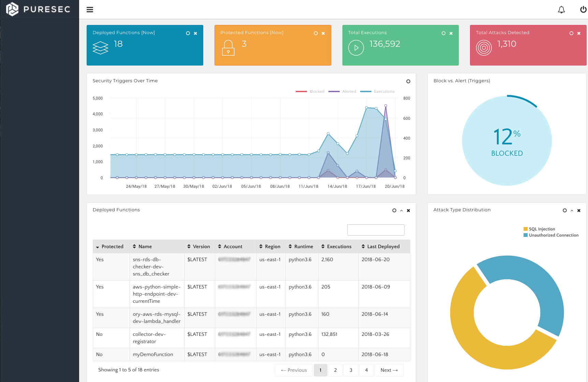Refresh the Deployed Functions [Now] card
The height and width of the screenshot is (382, 588).
tap(188, 33)
